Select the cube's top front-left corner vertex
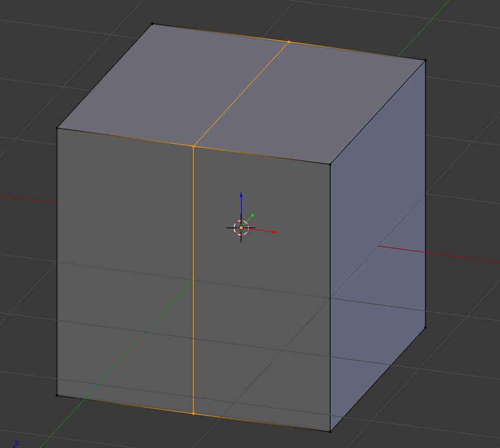Screen dimensions: 500x448 57,128
